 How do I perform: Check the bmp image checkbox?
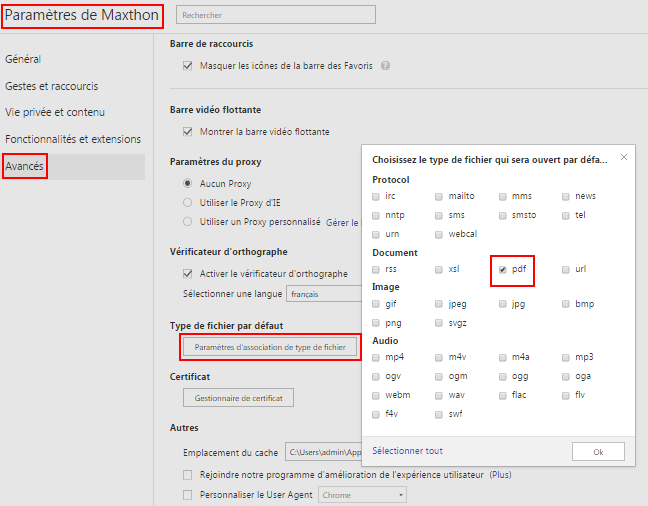(566, 304)
